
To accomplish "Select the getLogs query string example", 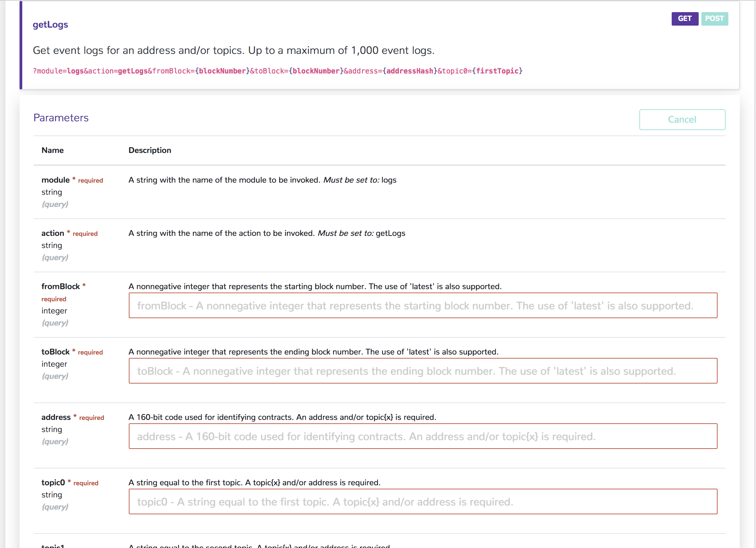I will [278, 71].
